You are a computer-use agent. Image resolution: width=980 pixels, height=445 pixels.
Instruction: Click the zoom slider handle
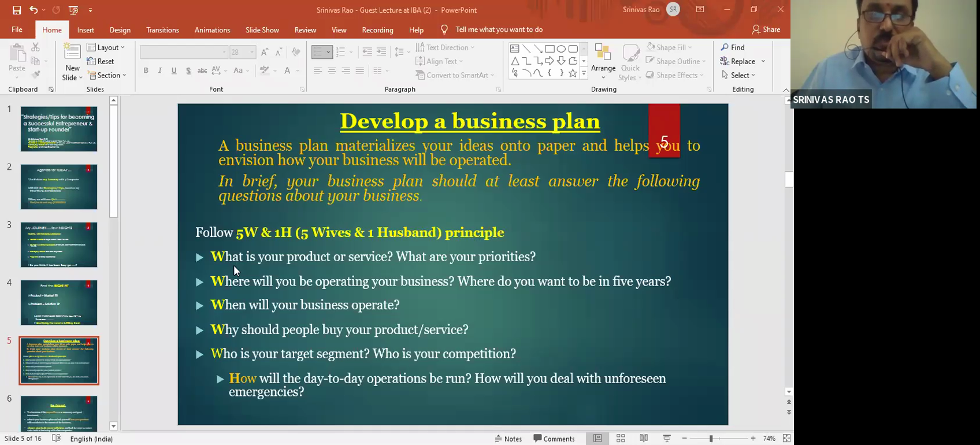pyautogui.click(x=711, y=439)
